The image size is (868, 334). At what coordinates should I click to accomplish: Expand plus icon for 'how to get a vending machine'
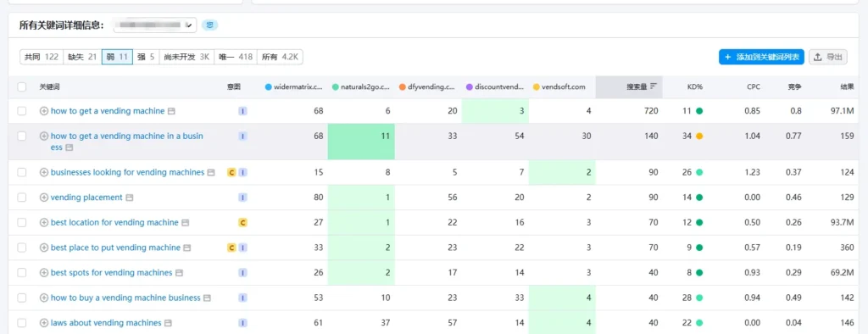(44, 111)
